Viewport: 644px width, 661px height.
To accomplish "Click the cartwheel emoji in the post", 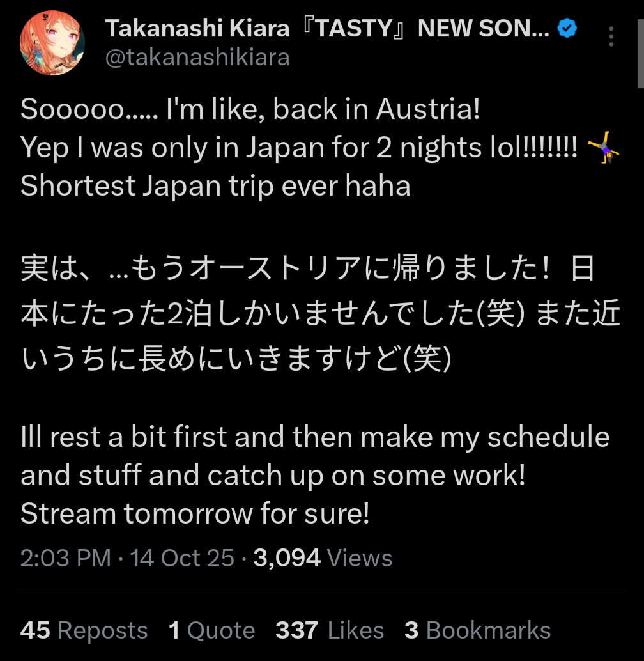I will pos(603,148).
